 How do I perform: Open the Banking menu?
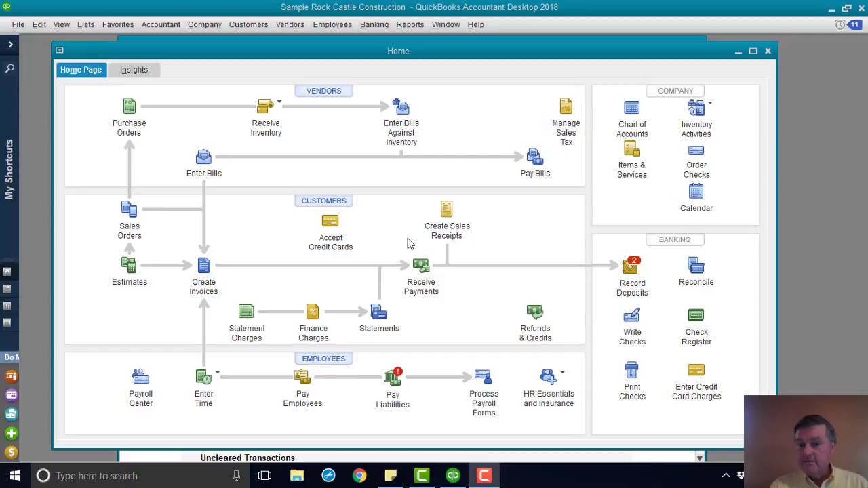point(374,24)
